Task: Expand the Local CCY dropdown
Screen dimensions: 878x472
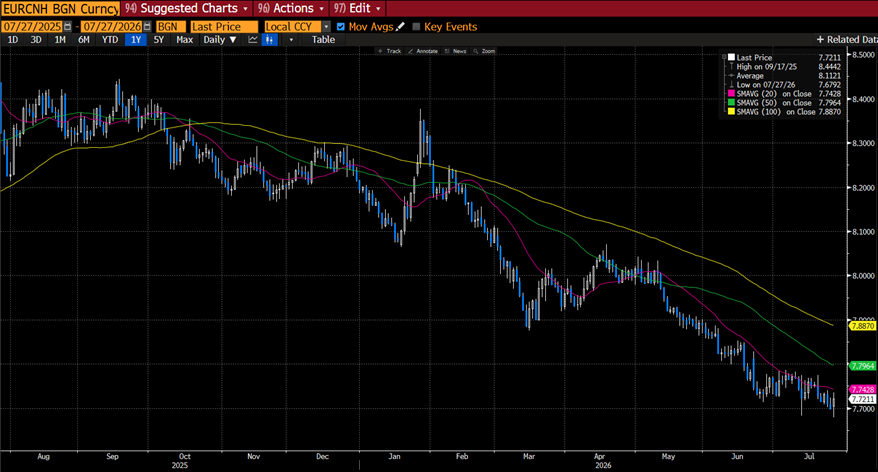Action: pyautogui.click(x=326, y=26)
